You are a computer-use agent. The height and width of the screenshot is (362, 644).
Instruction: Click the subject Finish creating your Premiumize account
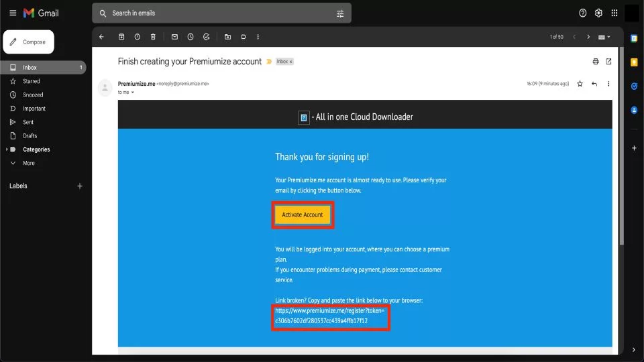[x=190, y=62]
